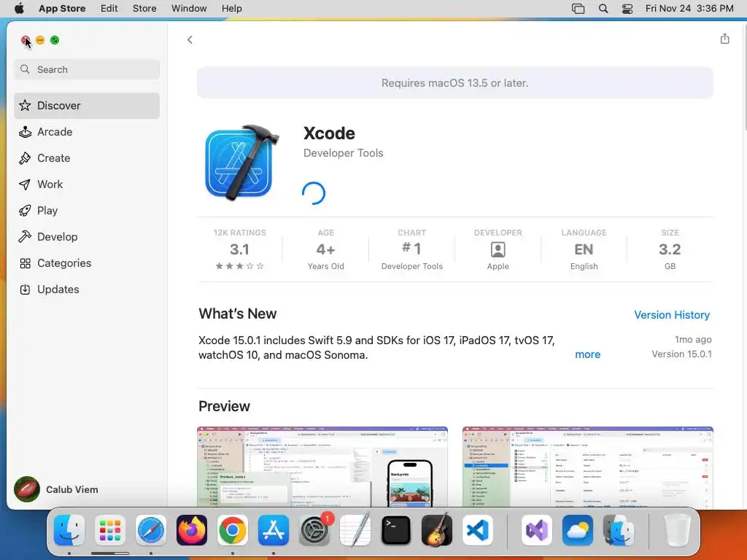
Task: Open Version History link
Action: [x=672, y=315]
